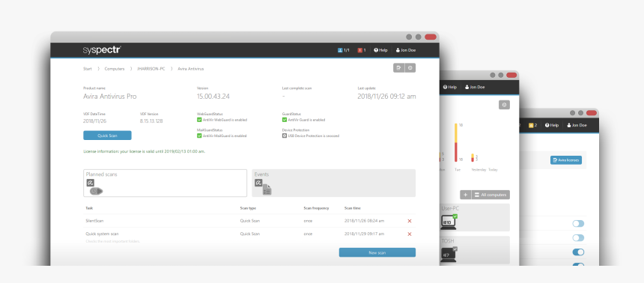Click the TOSH laptop icon #7
This screenshot has height=283, width=644.
pos(448,255)
